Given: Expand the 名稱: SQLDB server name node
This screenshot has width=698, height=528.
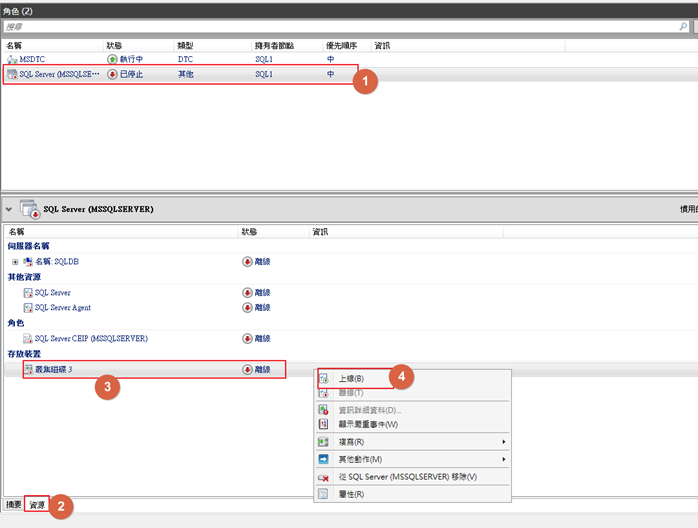Looking at the screenshot, I should [x=15, y=261].
